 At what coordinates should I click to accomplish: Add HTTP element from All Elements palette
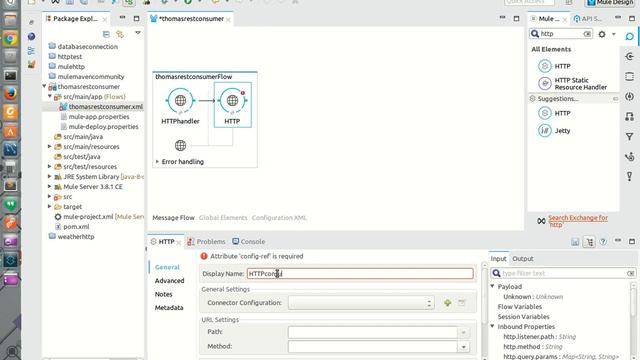coord(554,66)
